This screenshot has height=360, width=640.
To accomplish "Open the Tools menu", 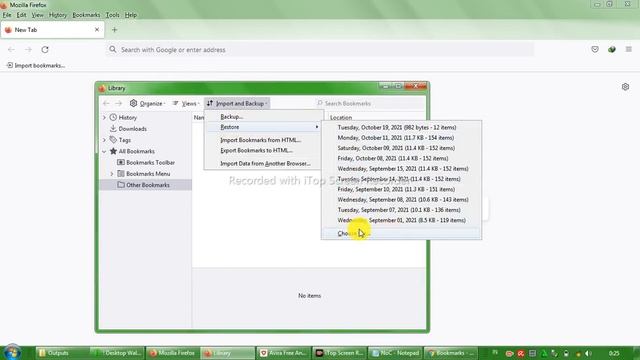I will (113, 15).
